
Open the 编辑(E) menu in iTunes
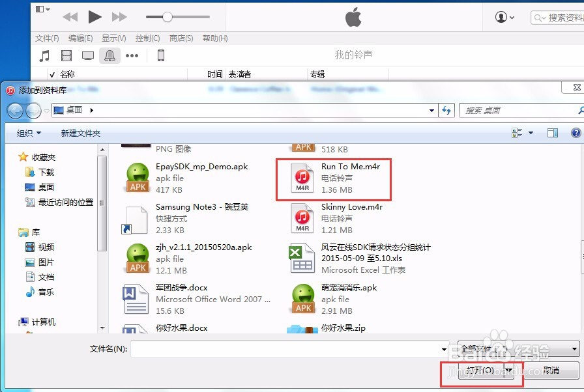[80, 38]
